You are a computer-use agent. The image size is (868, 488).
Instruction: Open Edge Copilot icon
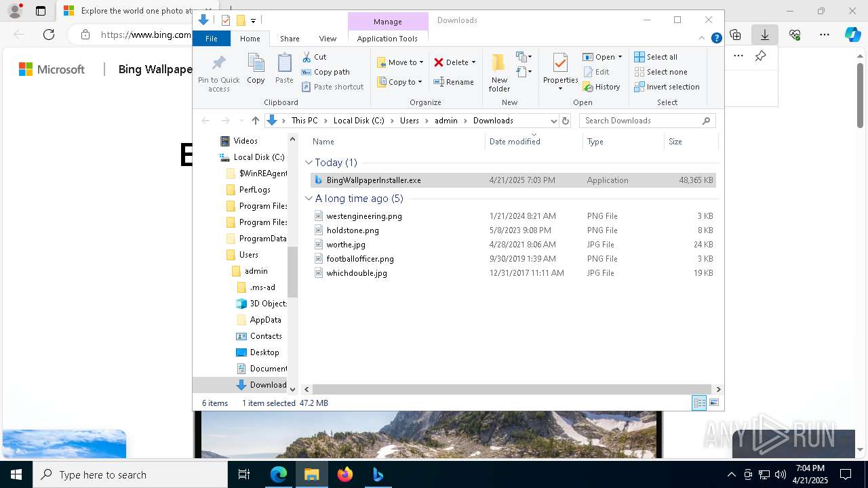tap(852, 35)
